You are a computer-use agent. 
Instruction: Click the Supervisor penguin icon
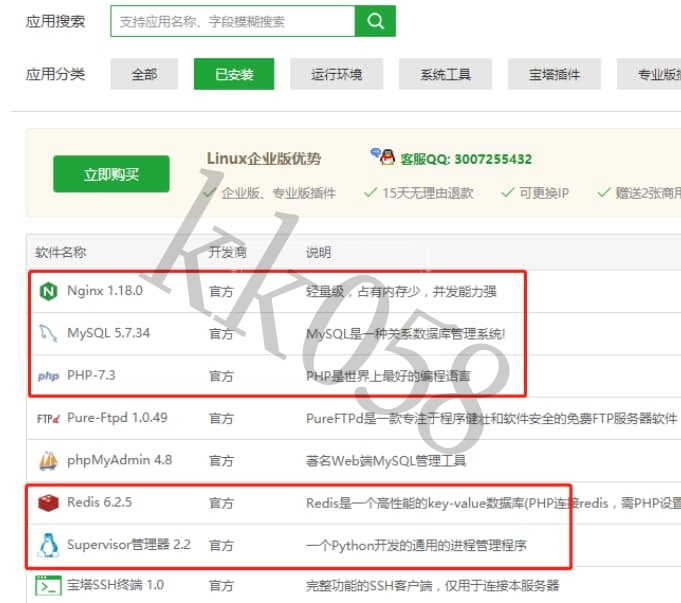pos(49,545)
